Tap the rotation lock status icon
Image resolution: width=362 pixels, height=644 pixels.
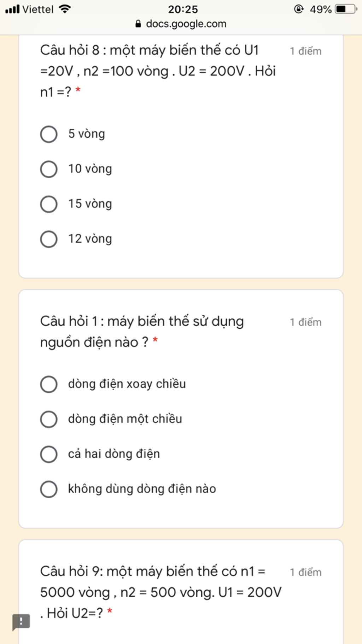point(298,9)
